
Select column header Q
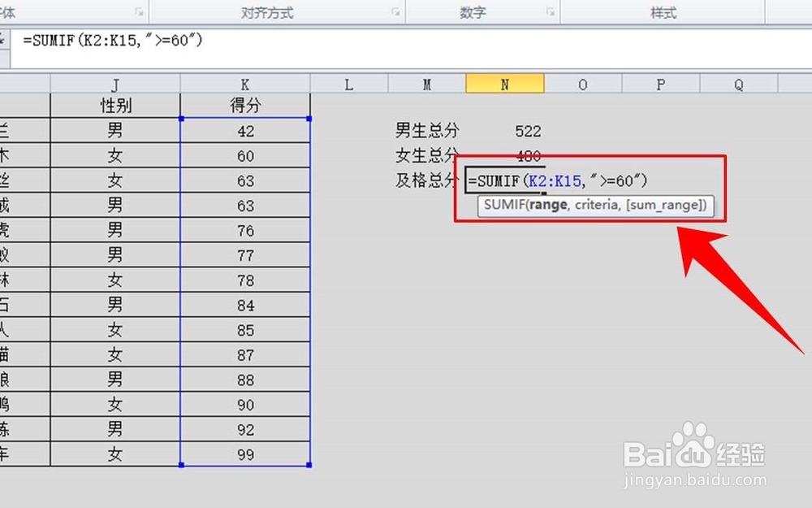[x=737, y=84]
